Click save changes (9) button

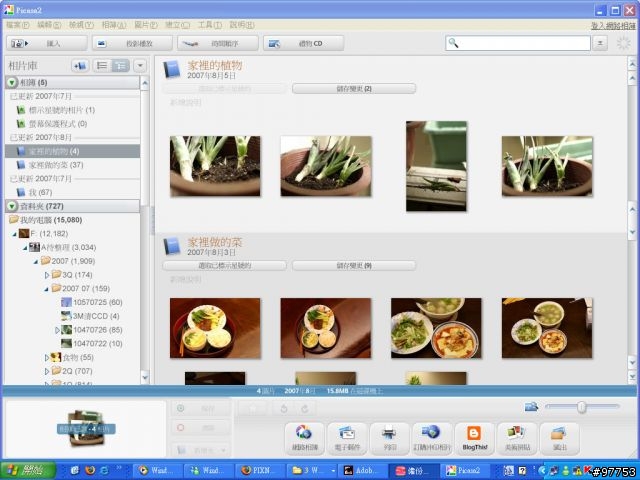[x=354, y=266]
